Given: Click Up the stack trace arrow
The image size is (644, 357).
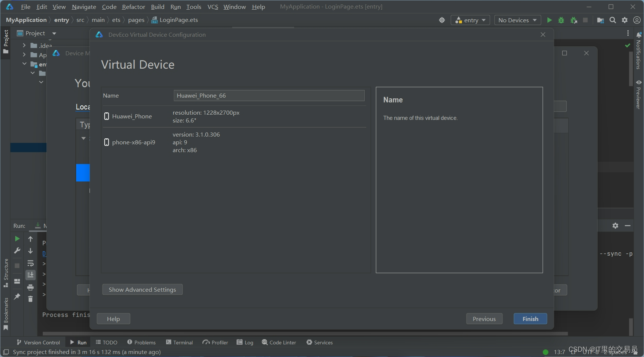Looking at the screenshot, I should coord(30,239).
